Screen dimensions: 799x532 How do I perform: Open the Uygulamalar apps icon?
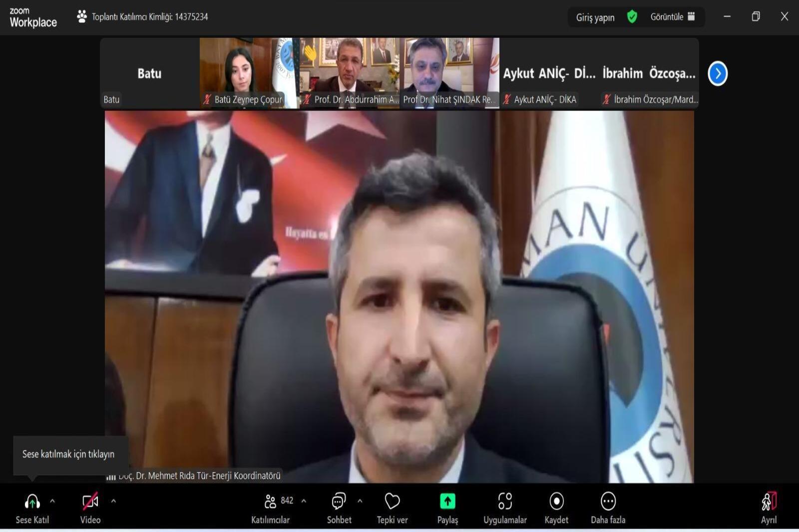point(505,502)
